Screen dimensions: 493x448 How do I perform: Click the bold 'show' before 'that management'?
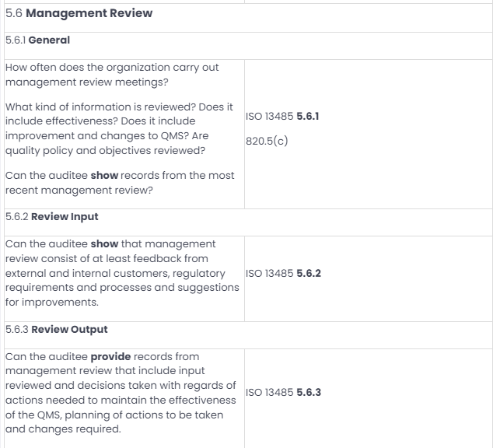pyautogui.click(x=104, y=244)
